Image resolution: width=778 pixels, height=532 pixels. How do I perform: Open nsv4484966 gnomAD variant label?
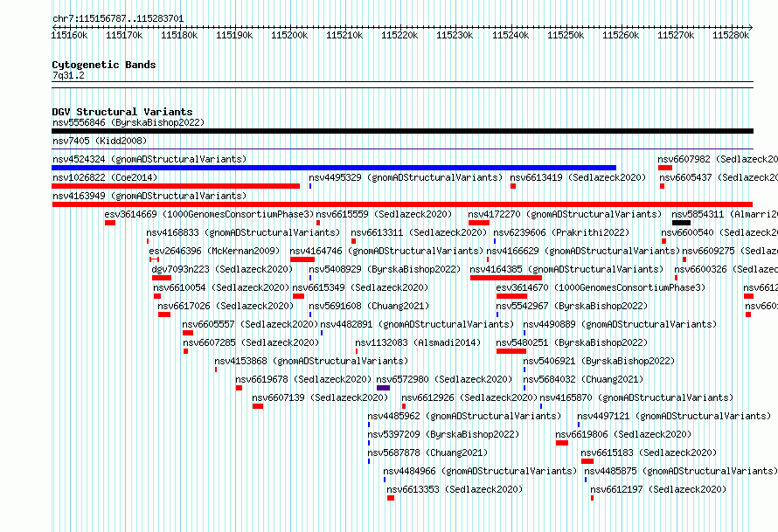click(480, 471)
